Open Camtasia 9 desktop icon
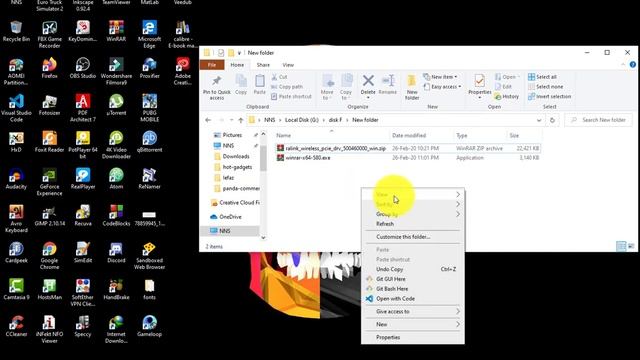The height and width of the screenshot is (360, 640). (16, 289)
